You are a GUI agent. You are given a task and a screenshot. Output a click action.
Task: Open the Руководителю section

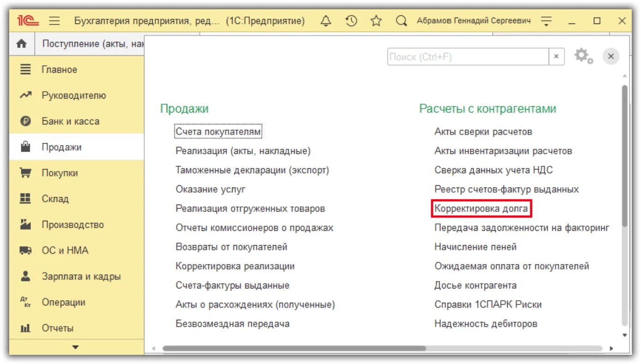[77, 95]
